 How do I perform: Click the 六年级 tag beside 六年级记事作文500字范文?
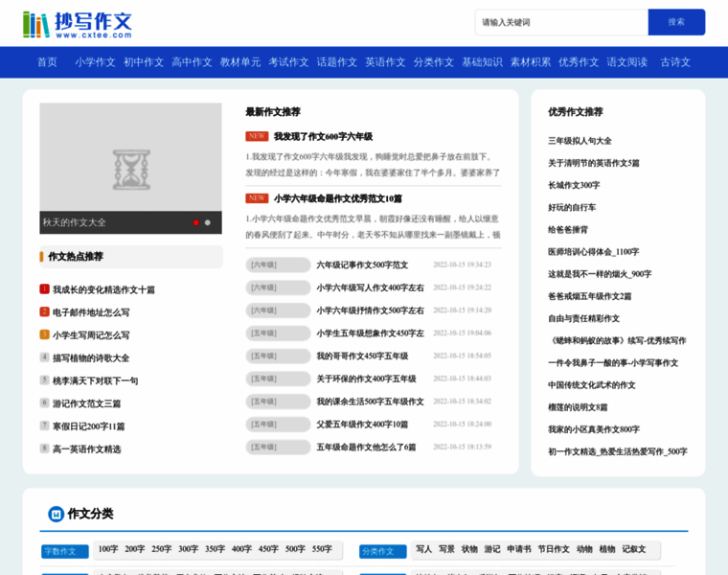pyautogui.click(x=278, y=264)
